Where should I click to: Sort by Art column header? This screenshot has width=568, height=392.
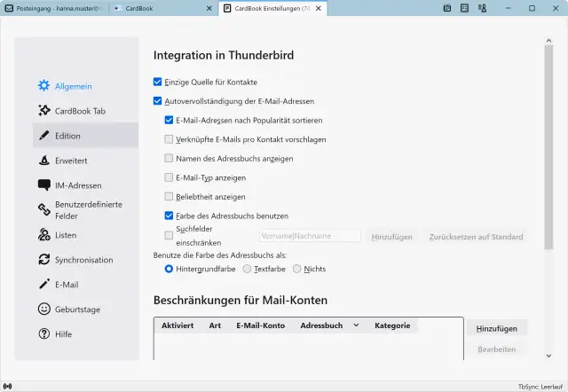(x=215, y=325)
